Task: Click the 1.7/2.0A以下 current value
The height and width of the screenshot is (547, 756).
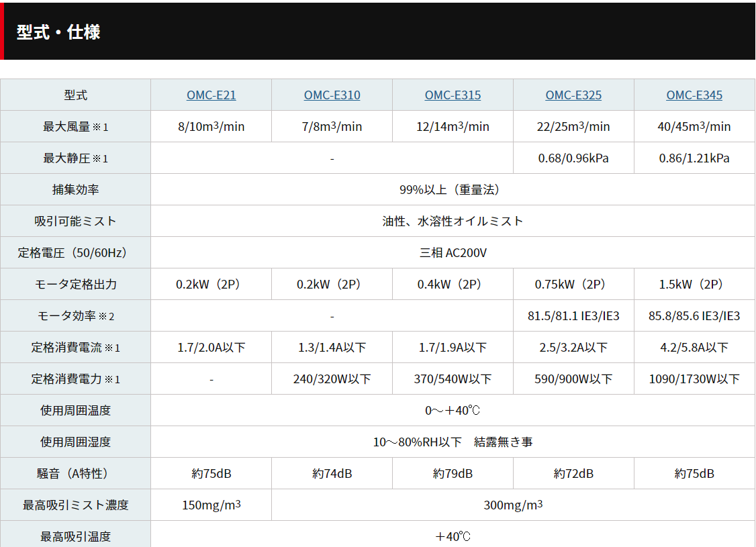Action: 211,348
